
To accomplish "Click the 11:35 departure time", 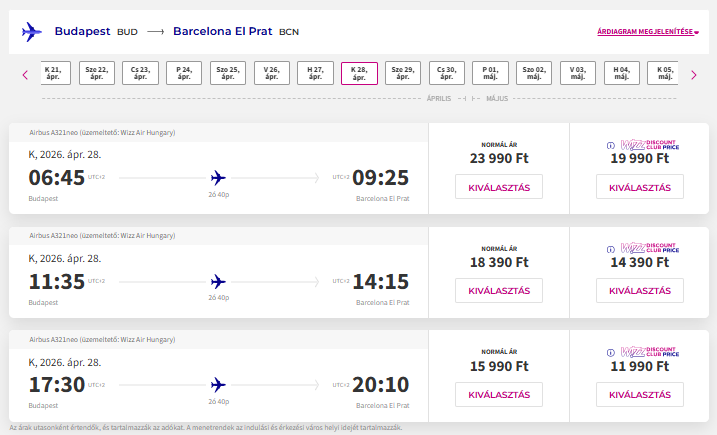I will click(56, 281).
